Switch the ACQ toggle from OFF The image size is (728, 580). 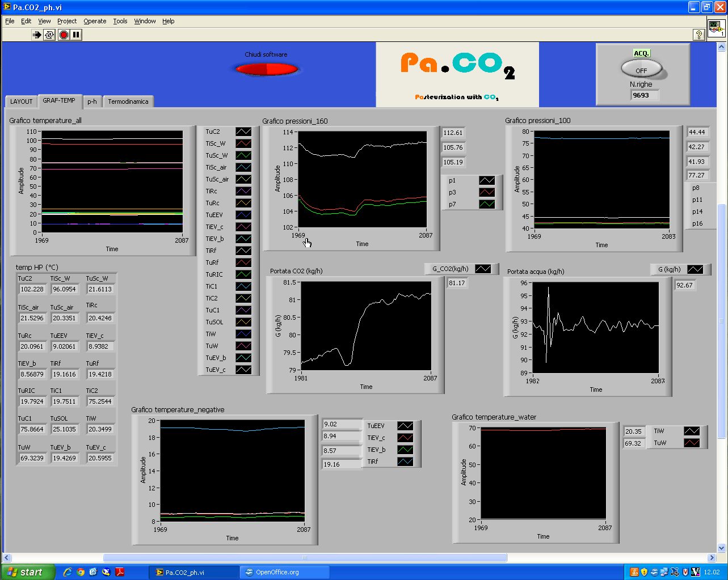(642, 69)
